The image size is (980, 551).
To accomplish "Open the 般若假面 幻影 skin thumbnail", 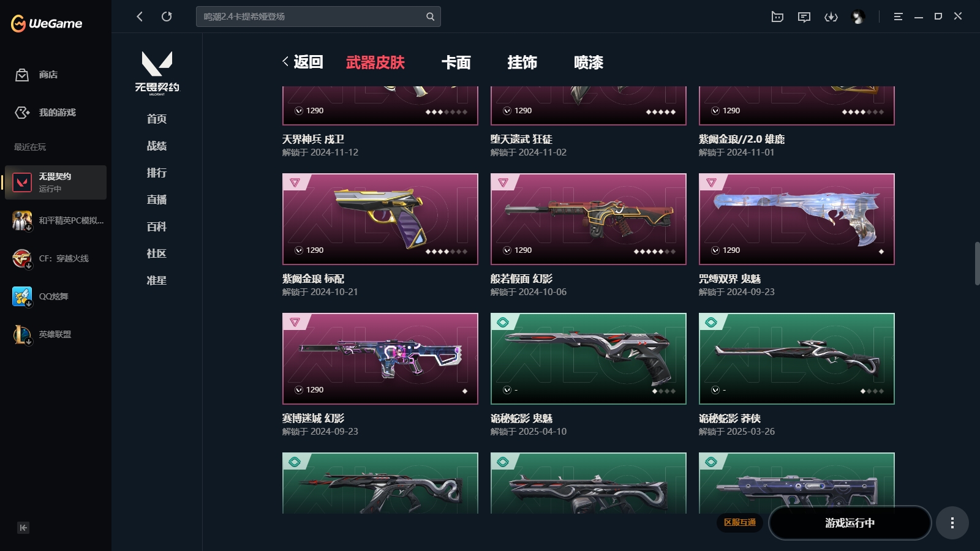I will [x=589, y=219].
